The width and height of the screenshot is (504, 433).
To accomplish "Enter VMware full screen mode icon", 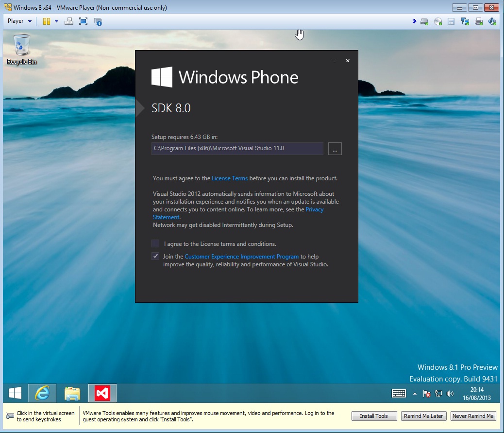I will coord(83,21).
